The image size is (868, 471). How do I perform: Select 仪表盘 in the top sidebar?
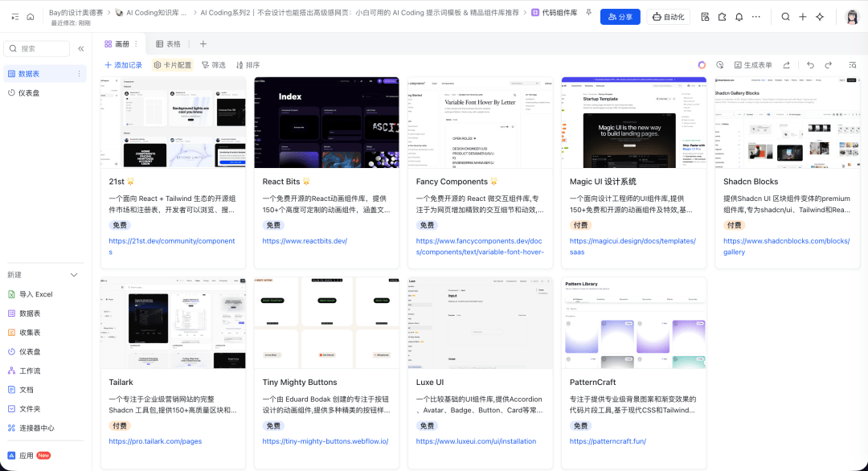point(30,93)
